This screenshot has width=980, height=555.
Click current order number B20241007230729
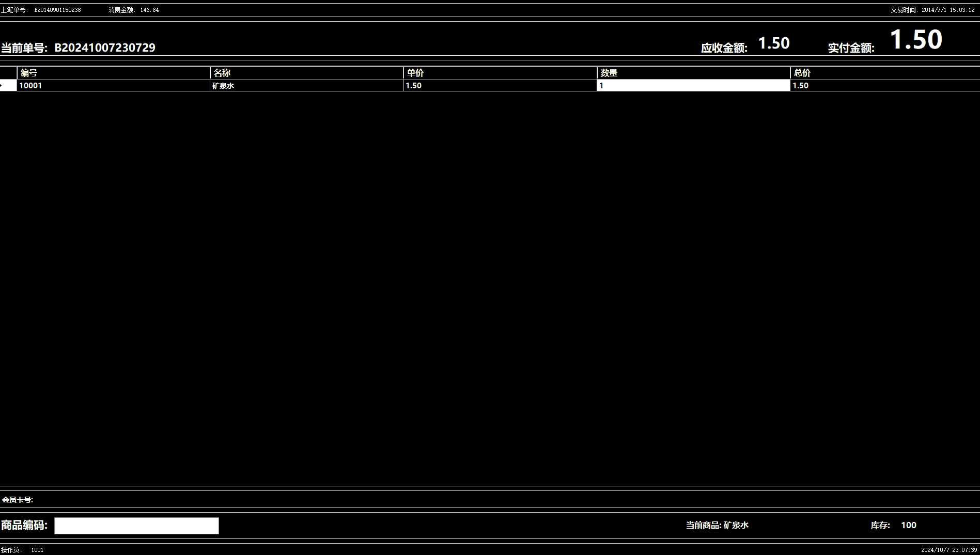coord(105,47)
